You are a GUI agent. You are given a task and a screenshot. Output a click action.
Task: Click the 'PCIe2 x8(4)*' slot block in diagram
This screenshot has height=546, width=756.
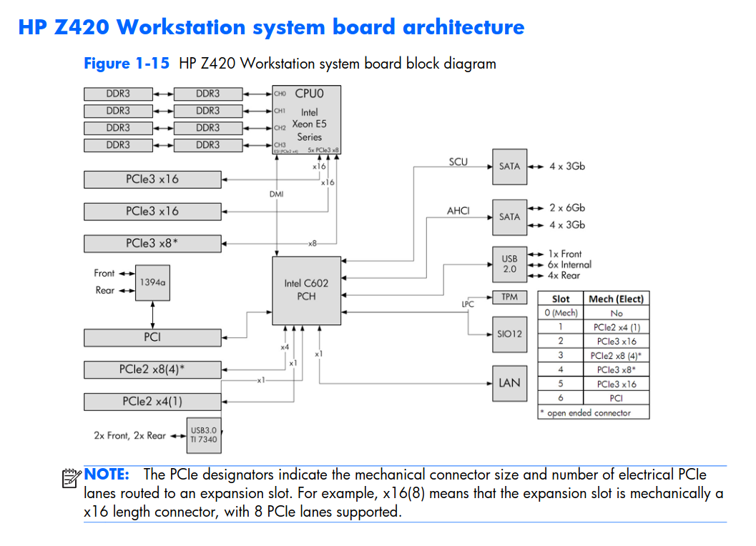tap(152, 369)
